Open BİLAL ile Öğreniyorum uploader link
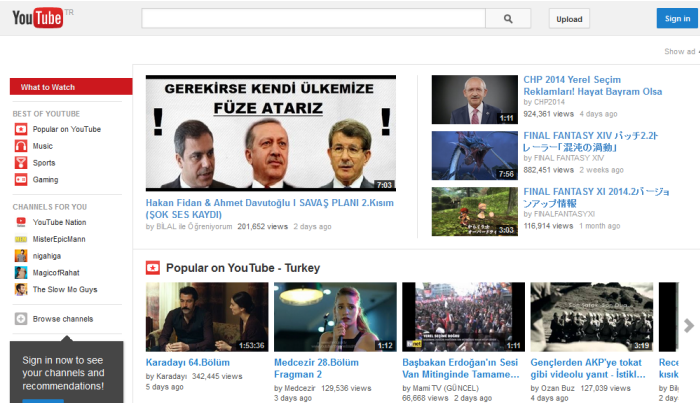 coord(194,226)
